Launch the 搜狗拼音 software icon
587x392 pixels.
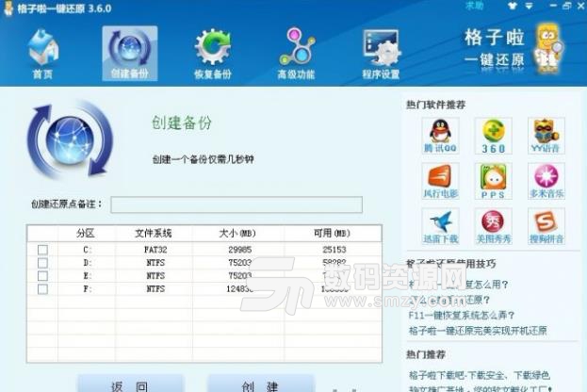[x=546, y=226]
